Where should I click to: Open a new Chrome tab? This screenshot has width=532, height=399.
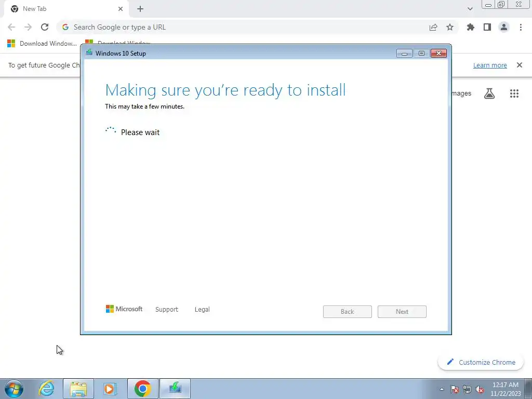tap(140, 9)
